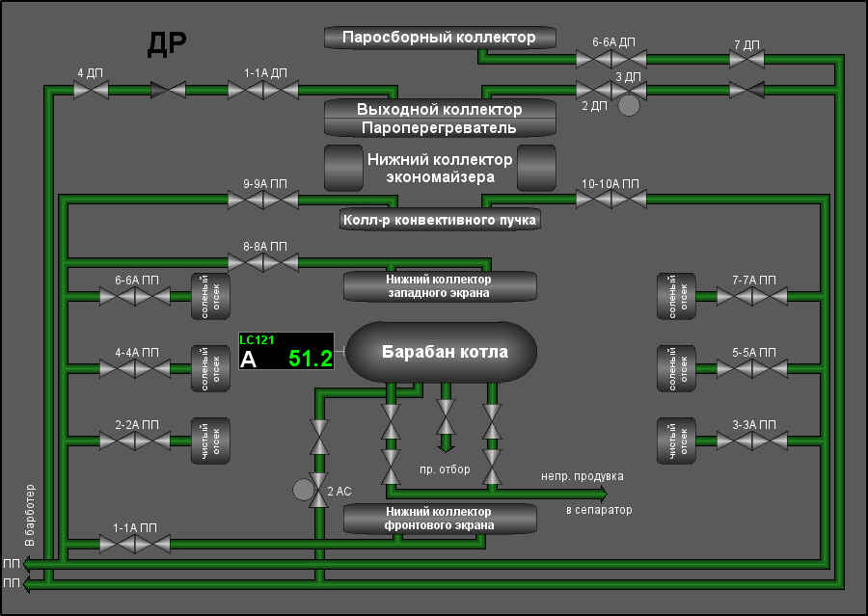Viewport: 868px width, 616px height.
Task: Click the пр. отбор label
Action: [445, 469]
